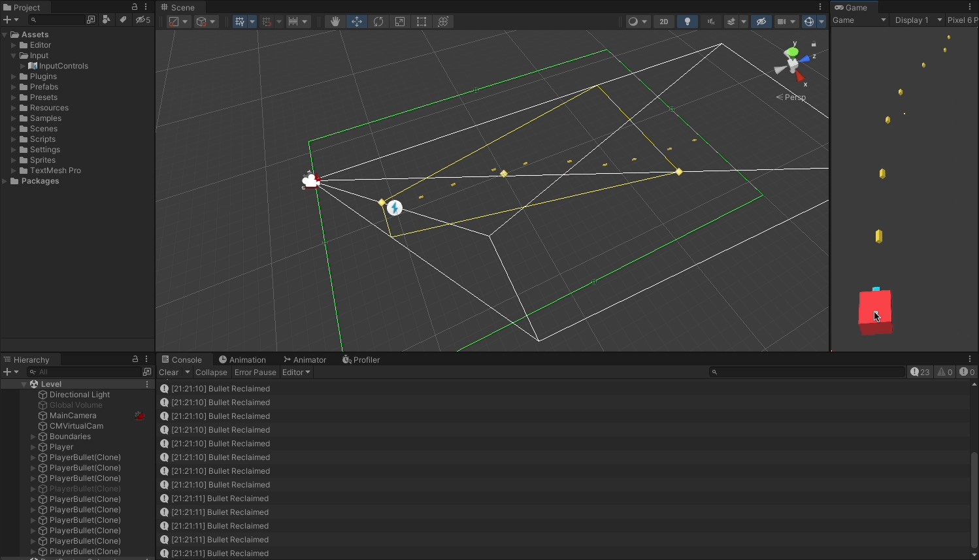The height and width of the screenshot is (560, 979).
Task: Toggle scene visibility of hidden objects
Action: 761,22
